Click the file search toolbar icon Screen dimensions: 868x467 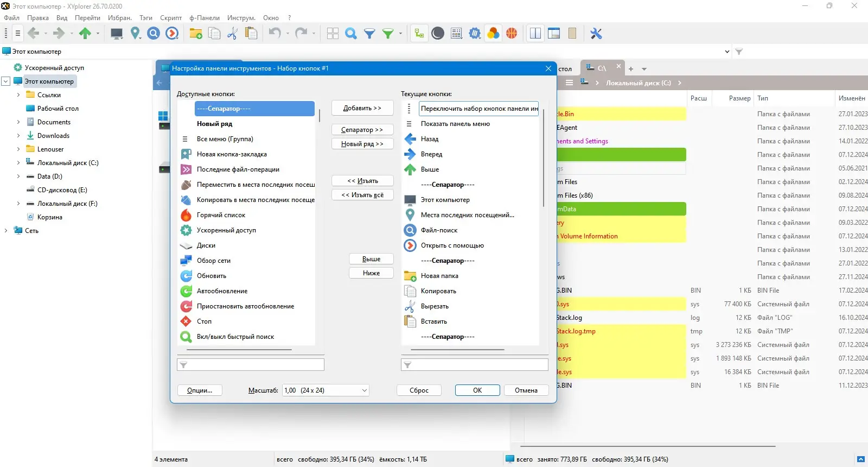click(154, 34)
